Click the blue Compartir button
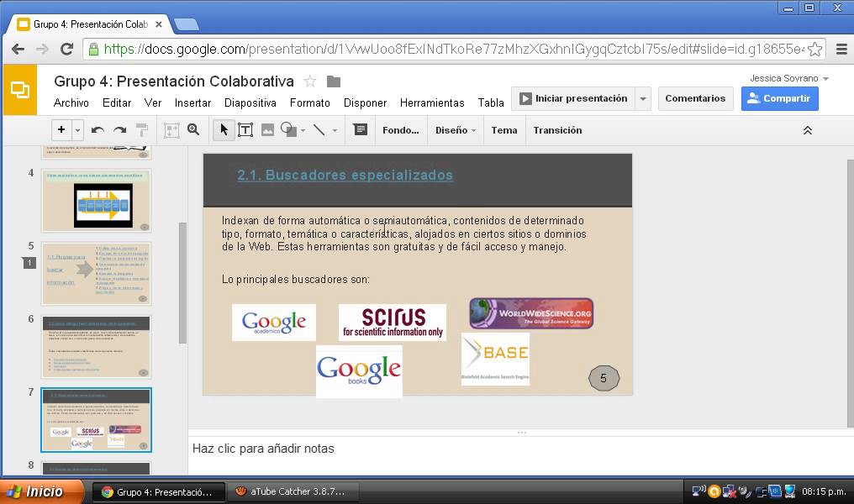854x504 pixels. point(779,98)
